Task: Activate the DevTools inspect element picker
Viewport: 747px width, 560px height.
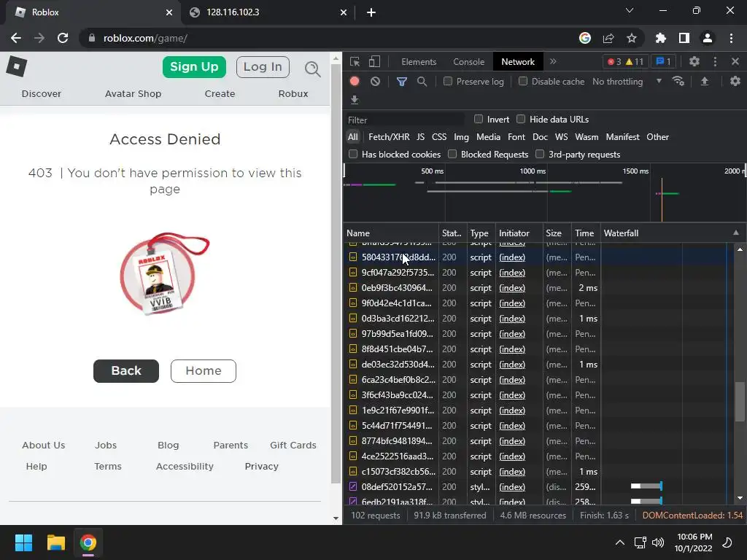Action: (355, 61)
